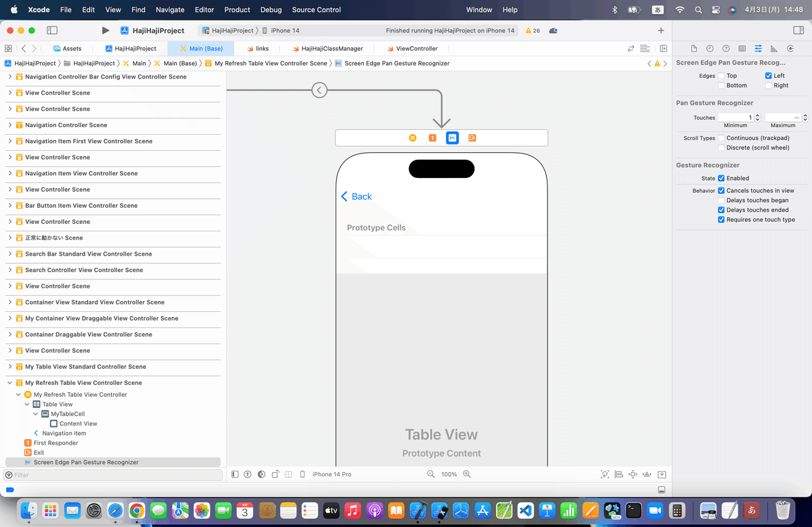Uncheck Delays touches ended

(x=721, y=210)
